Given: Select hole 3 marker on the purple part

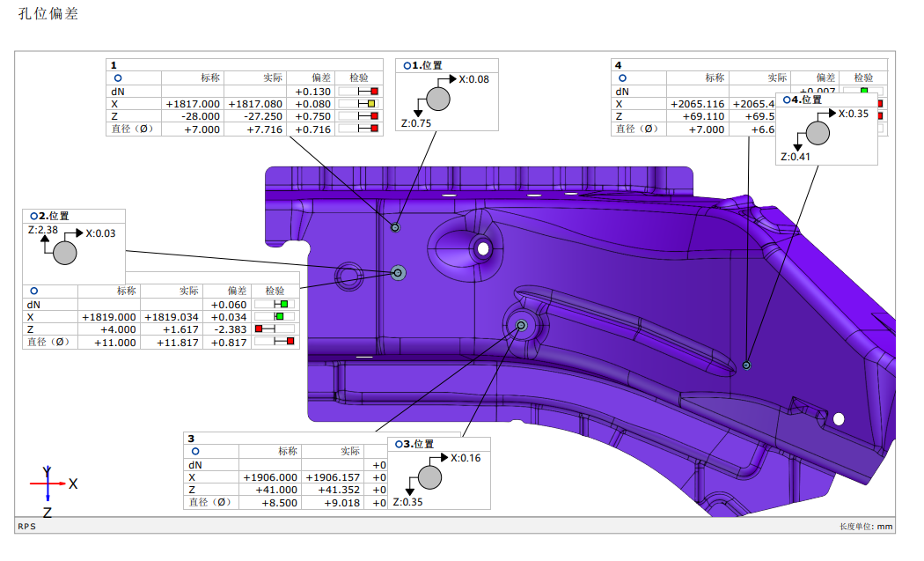Looking at the screenshot, I should (522, 325).
